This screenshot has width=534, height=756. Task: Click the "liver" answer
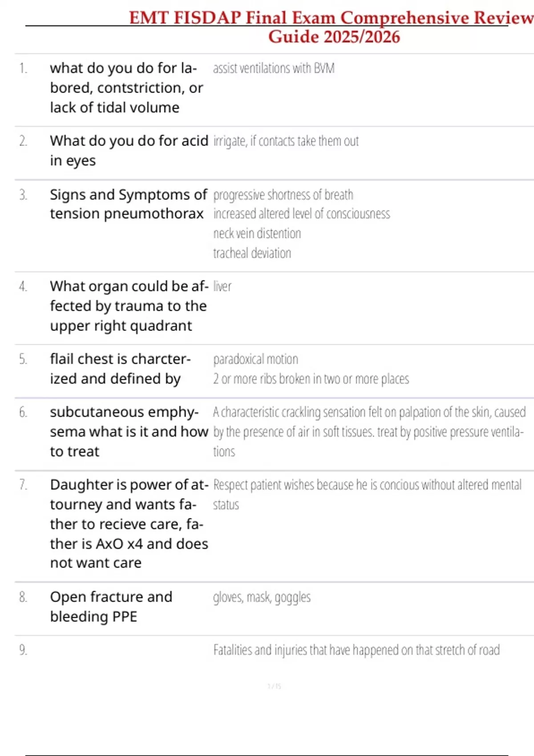222,286
